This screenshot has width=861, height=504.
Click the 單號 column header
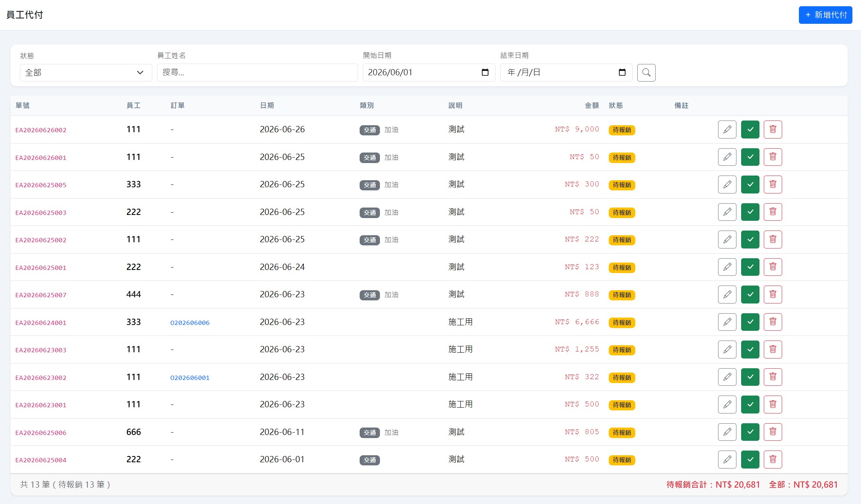point(22,105)
